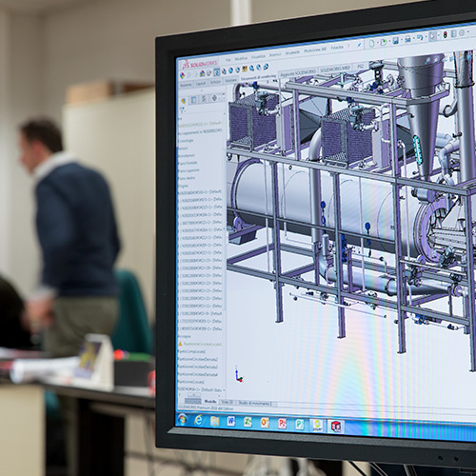Click the Undo arrow icon

coord(420,38)
